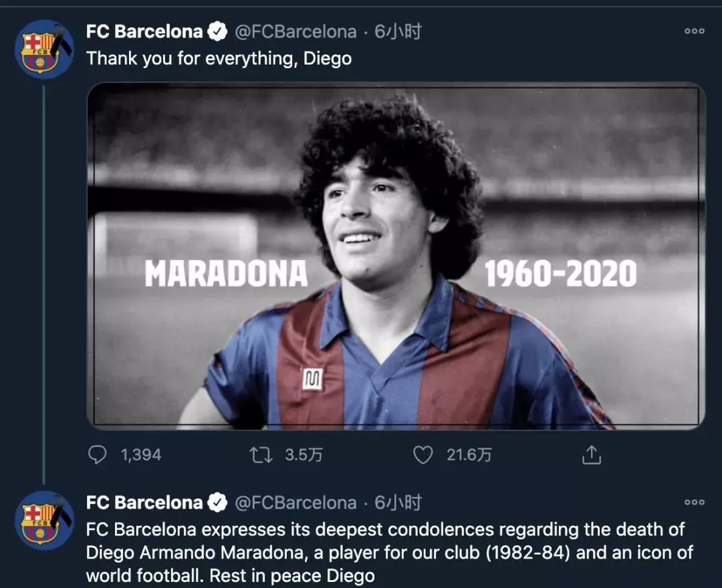Screen dimensions: 722x588
Task: Open FC Barcelona profile name on first tweet
Action: [x=144, y=31]
